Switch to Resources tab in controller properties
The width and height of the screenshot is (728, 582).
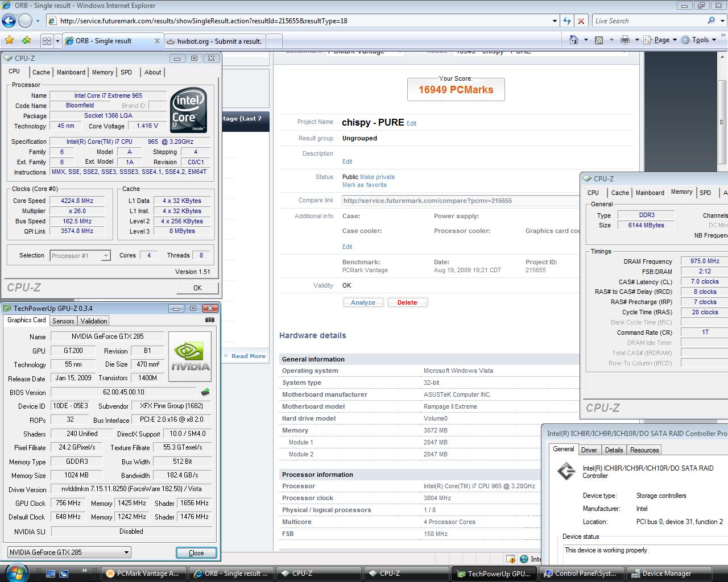click(x=644, y=450)
